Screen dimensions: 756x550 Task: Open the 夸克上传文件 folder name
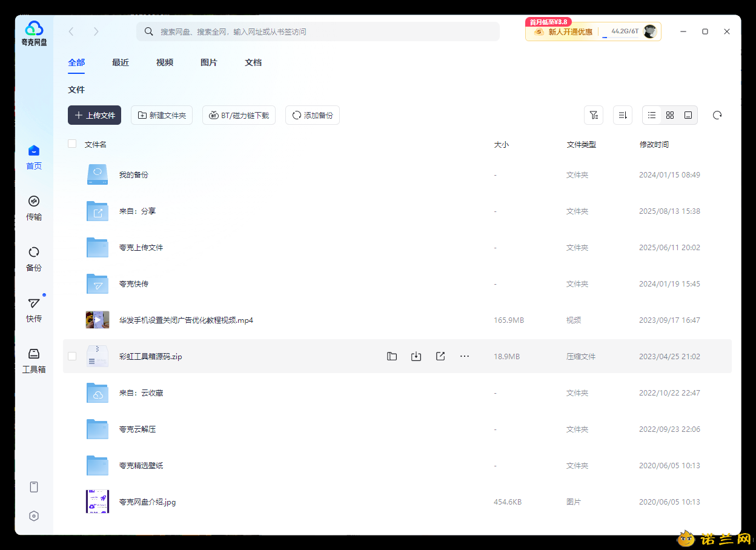click(x=141, y=247)
